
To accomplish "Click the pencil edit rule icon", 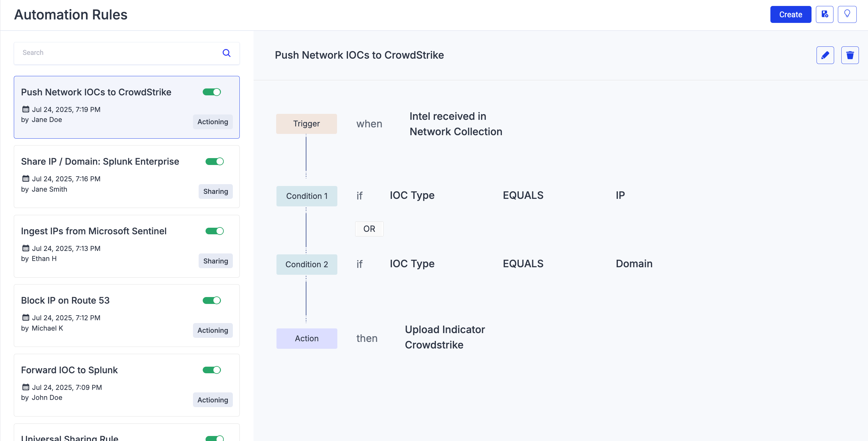I will pos(825,55).
